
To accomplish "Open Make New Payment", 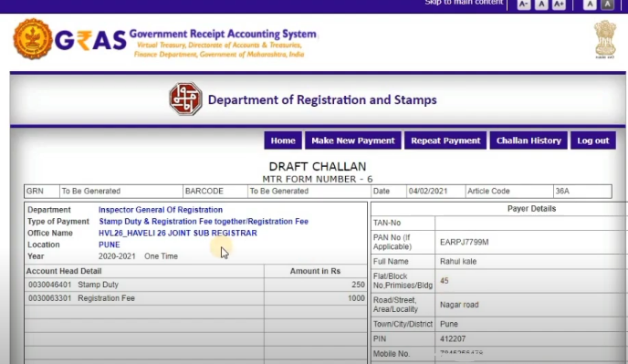I will coord(353,140).
